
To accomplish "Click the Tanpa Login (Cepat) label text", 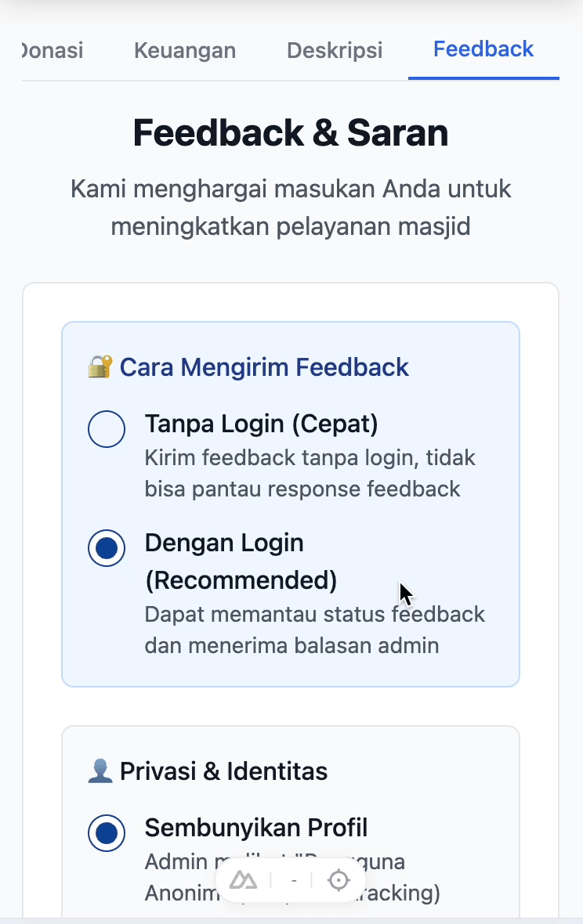I will coord(262,424).
